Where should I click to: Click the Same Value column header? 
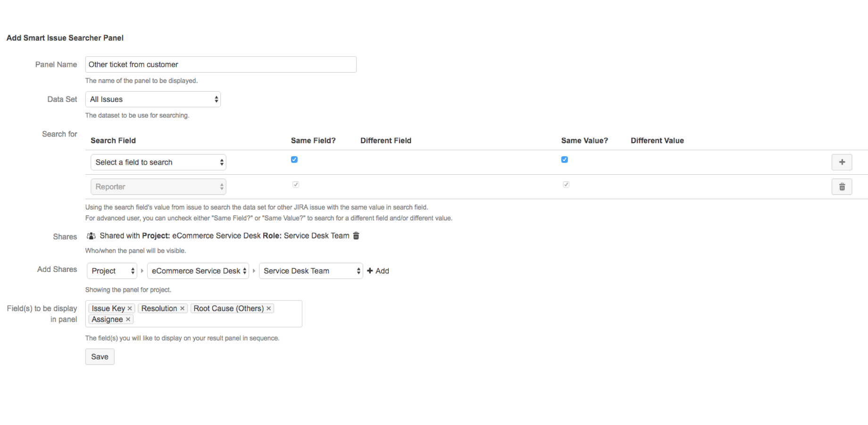click(x=584, y=140)
